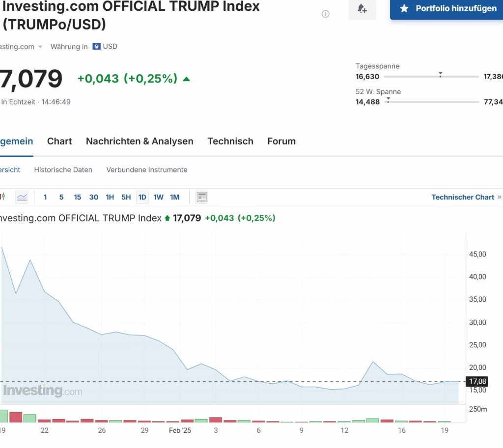Open Technischer Chart via double chevron
Screen dimensions: 503x448
(499, 197)
